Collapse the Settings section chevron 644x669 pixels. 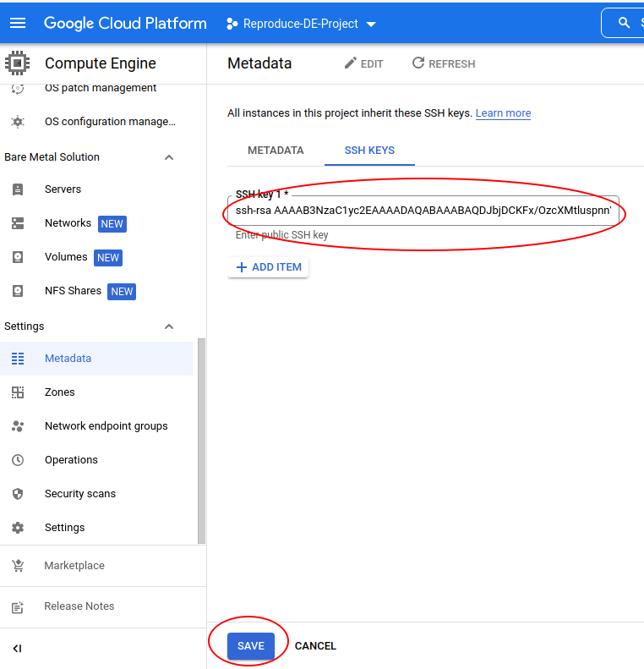(169, 326)
